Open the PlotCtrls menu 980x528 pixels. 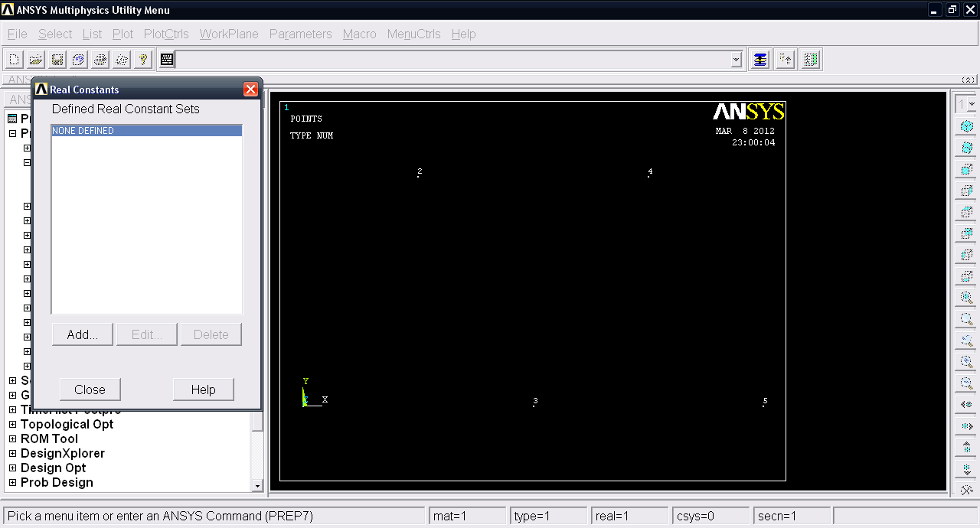point(166,34)
